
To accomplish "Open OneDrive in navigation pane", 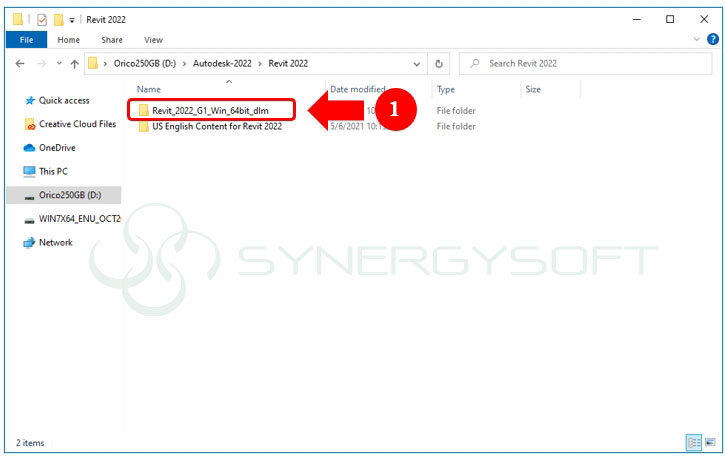I will click(57, 147).
